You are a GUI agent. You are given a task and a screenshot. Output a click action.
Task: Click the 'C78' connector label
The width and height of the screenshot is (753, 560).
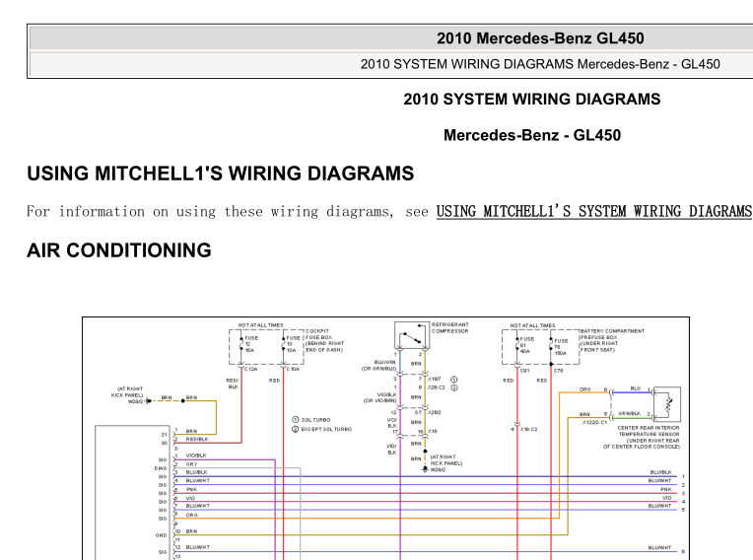[559, 371]
